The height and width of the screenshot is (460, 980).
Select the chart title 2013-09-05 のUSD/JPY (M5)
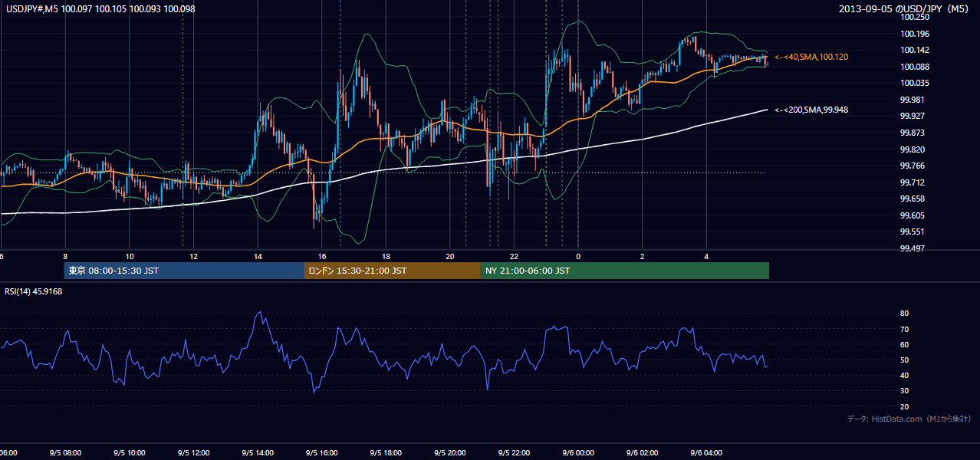pos(905,9)
